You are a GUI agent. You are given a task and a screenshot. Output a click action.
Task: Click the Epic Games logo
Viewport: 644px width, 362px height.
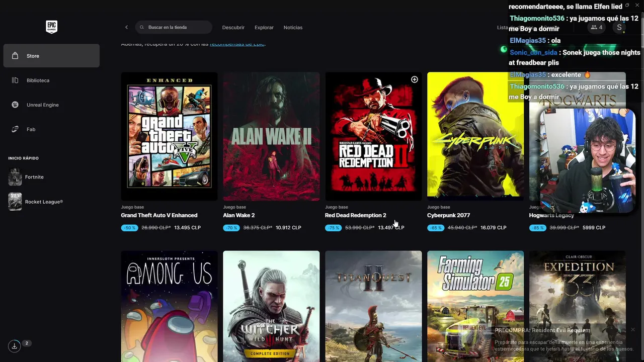pos(51,27)
